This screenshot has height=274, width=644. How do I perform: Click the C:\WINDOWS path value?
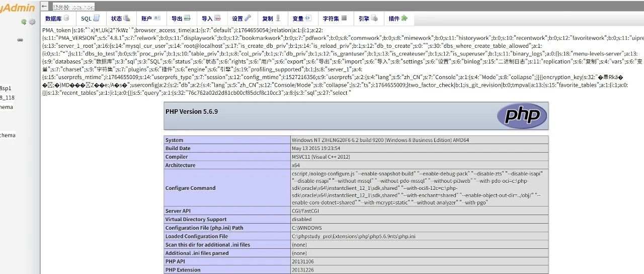pyautogui.click(x=306, y=228)
